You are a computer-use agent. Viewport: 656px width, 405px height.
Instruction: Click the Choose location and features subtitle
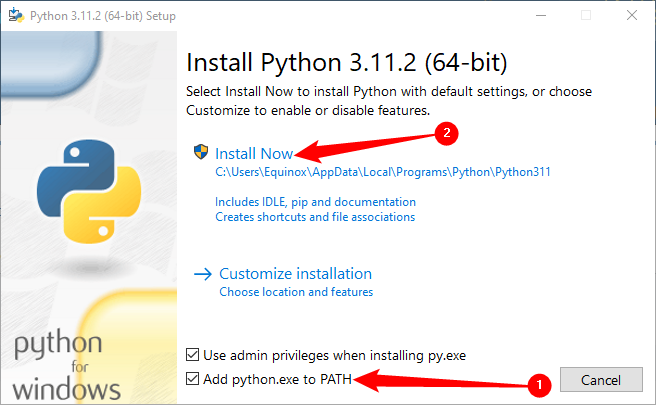[296, 292]
